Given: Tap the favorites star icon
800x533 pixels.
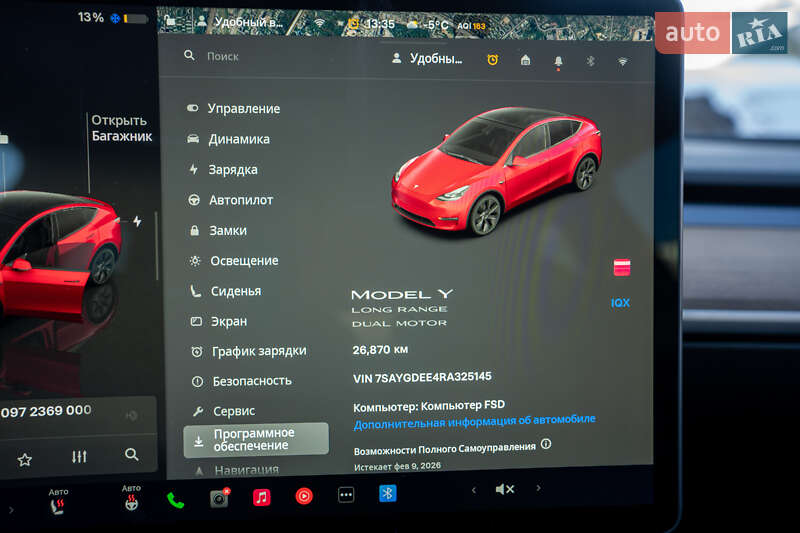Looking at the screenshot, I should pyautogui.click(x=24, y=460).
